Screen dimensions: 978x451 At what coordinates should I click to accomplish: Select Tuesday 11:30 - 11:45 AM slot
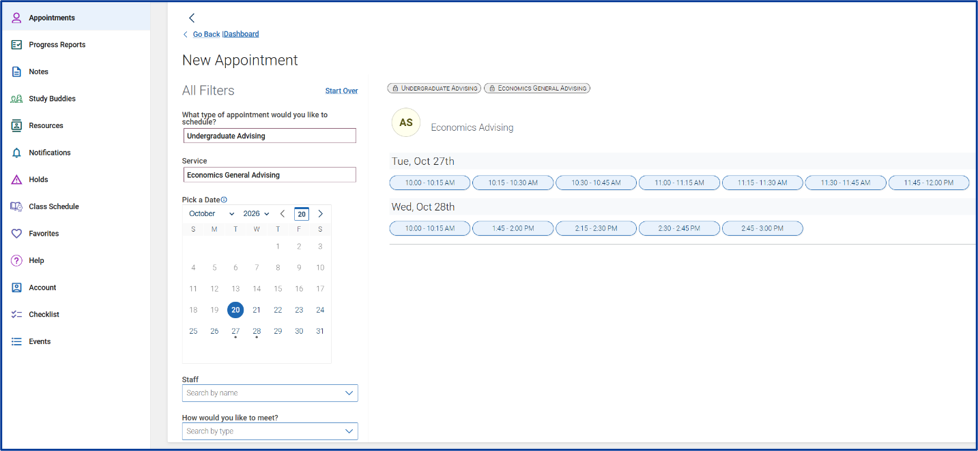point(845,183)
